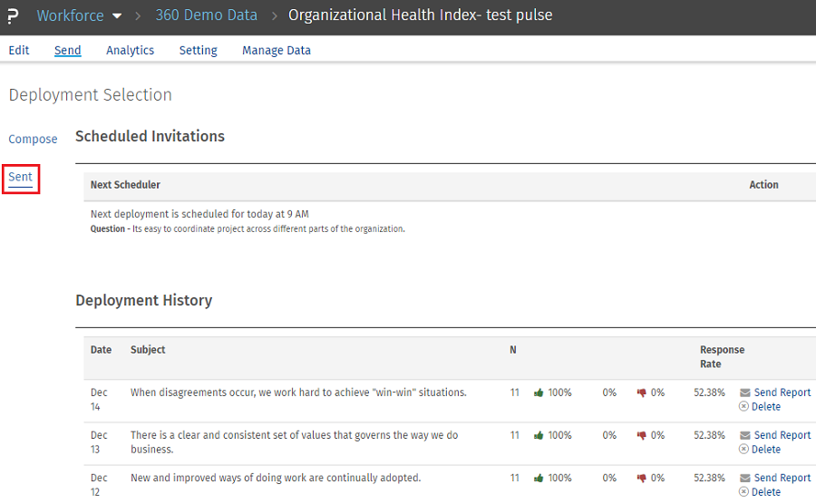Expand the Workforce dropdown arrow
The height and width of the screenshot is (504, 816).
(117, 16)
